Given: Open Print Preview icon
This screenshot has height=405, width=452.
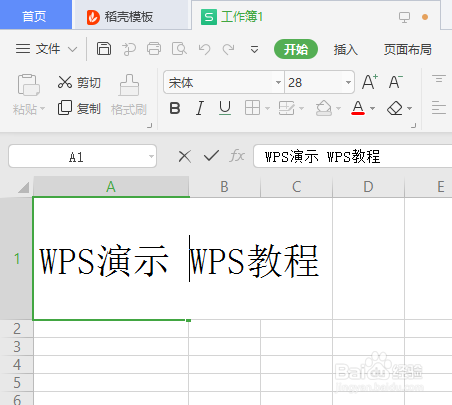Looking at the screenshot, I should [179, 49].
